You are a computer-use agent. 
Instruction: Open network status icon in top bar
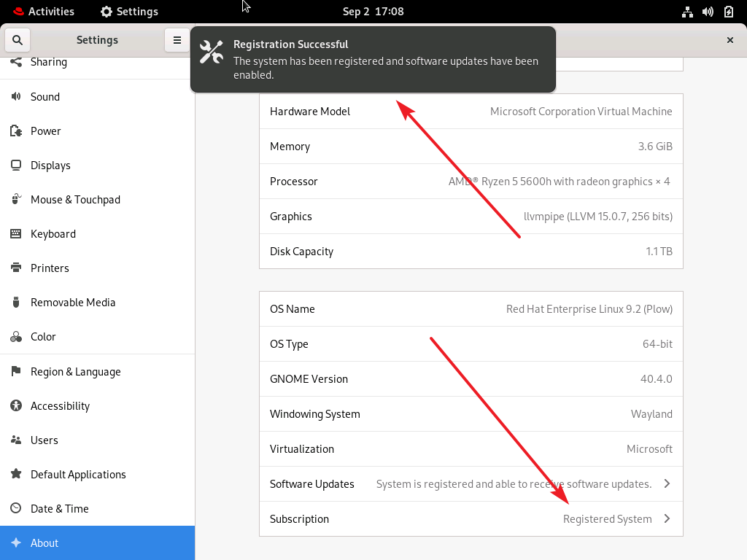point(687,12)
